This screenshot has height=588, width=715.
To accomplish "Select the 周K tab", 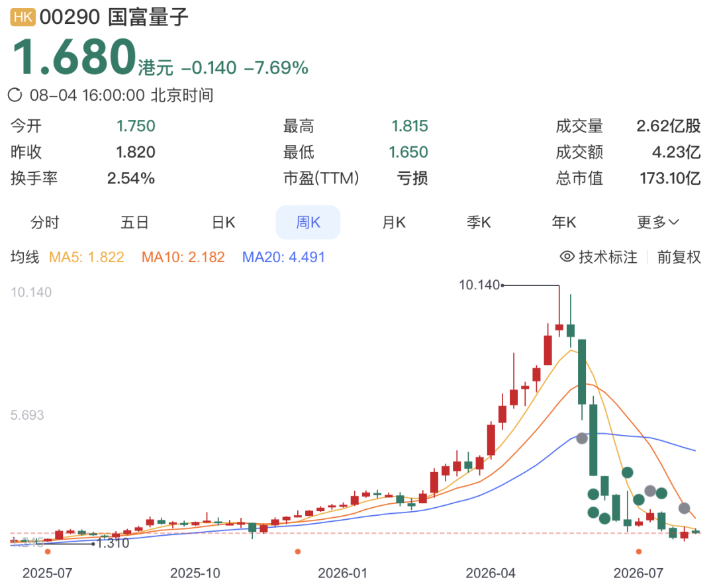I will 308,222.
